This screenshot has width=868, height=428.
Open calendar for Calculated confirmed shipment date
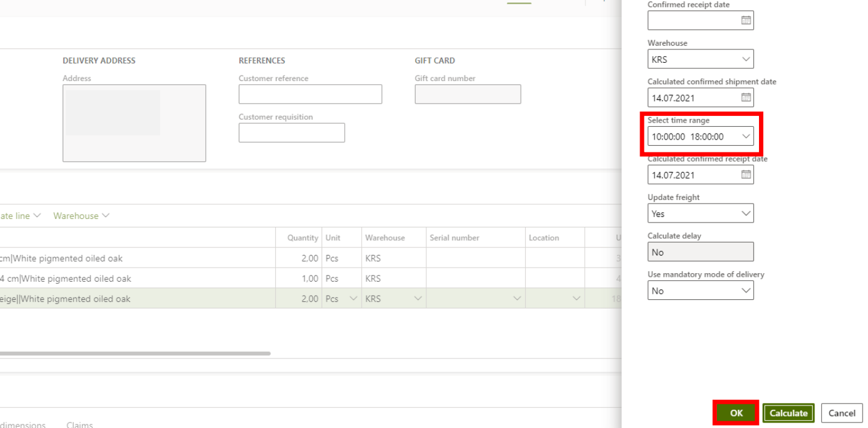coord(746,98)
